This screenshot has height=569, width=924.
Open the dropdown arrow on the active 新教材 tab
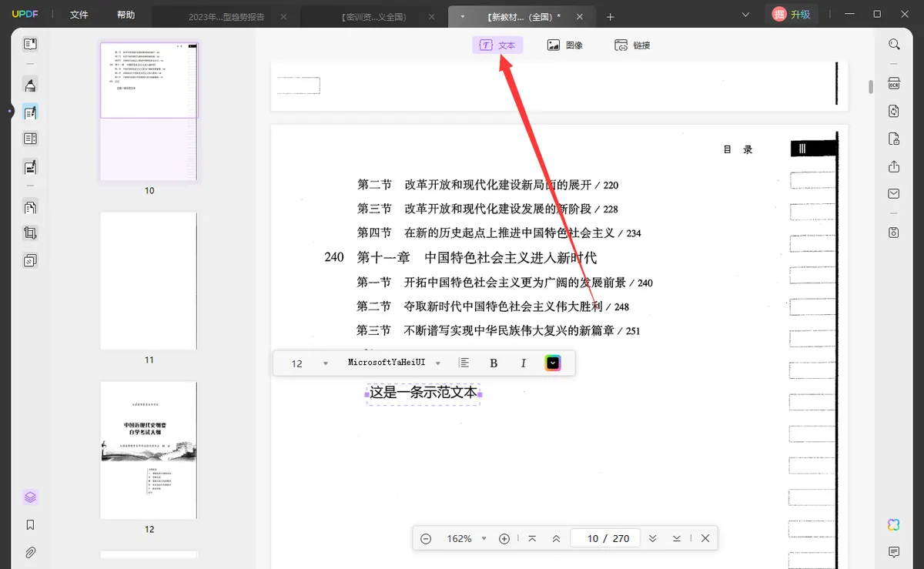click(x=462, y=16)
